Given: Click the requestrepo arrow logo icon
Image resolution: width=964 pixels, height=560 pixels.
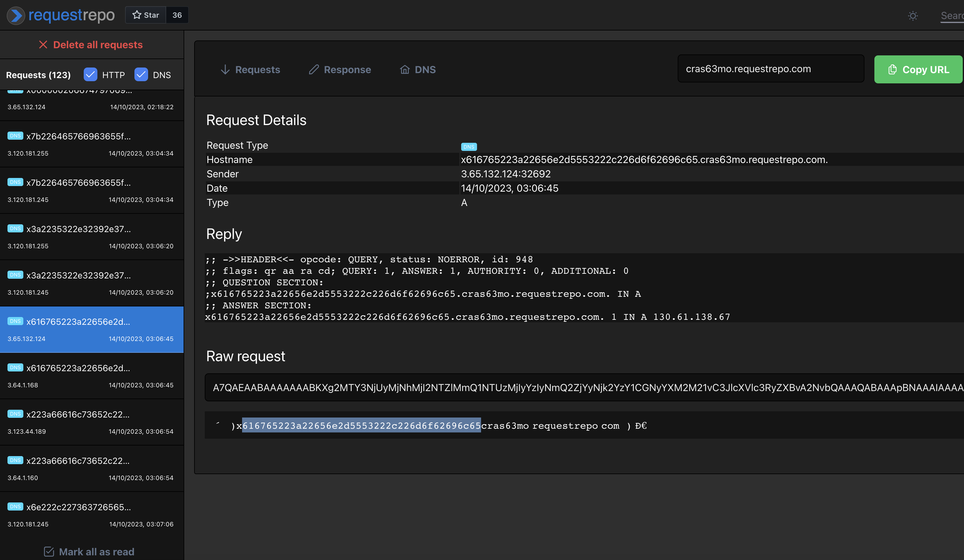Looking at the screenshot, I should coord(16,15).
